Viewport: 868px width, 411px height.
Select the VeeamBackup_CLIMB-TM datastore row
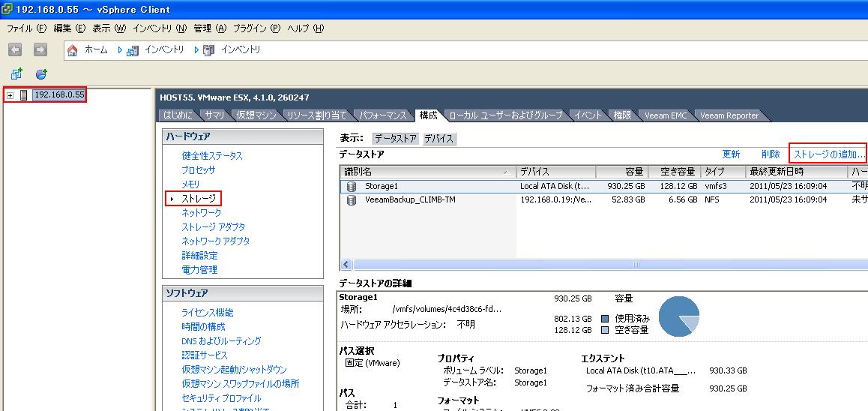604,200
